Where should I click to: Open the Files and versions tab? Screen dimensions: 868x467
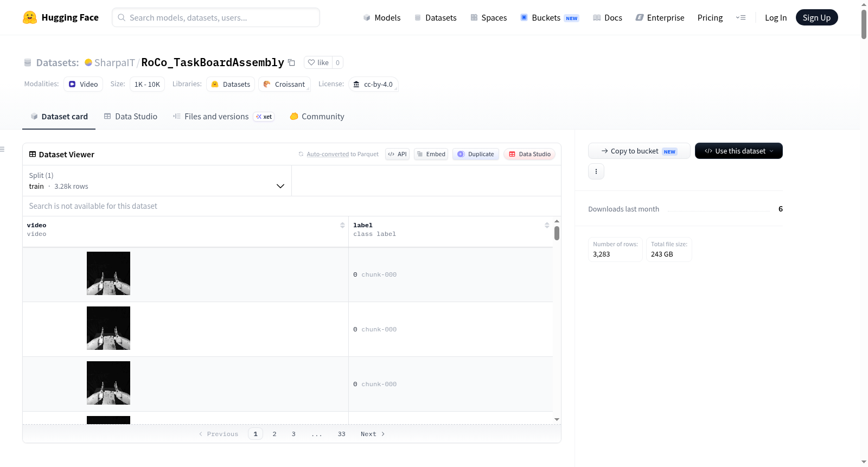224,117
